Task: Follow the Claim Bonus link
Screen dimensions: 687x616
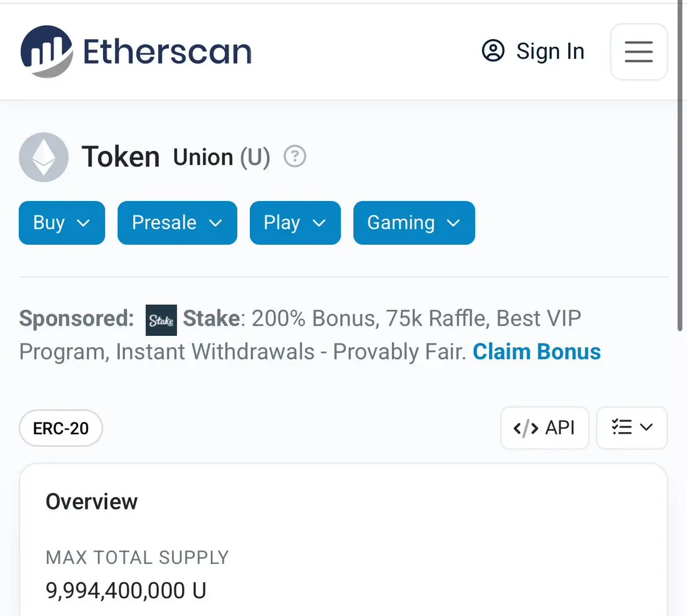Action: [x=537, y=351]
